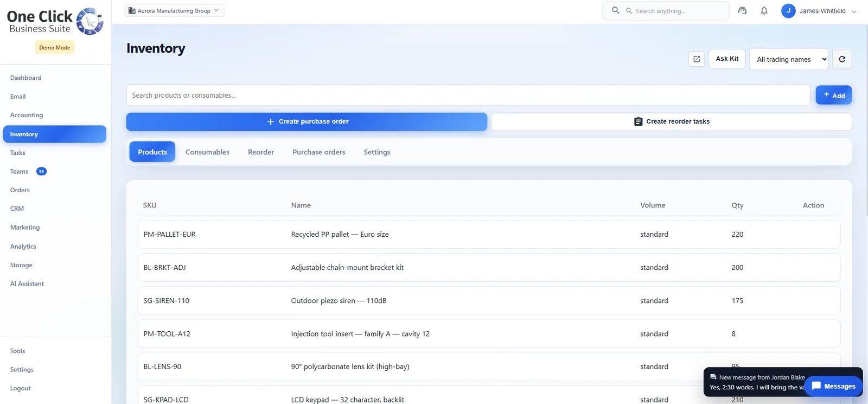
Task: Click the Demo Mode badge
Action: click(55, 48)
